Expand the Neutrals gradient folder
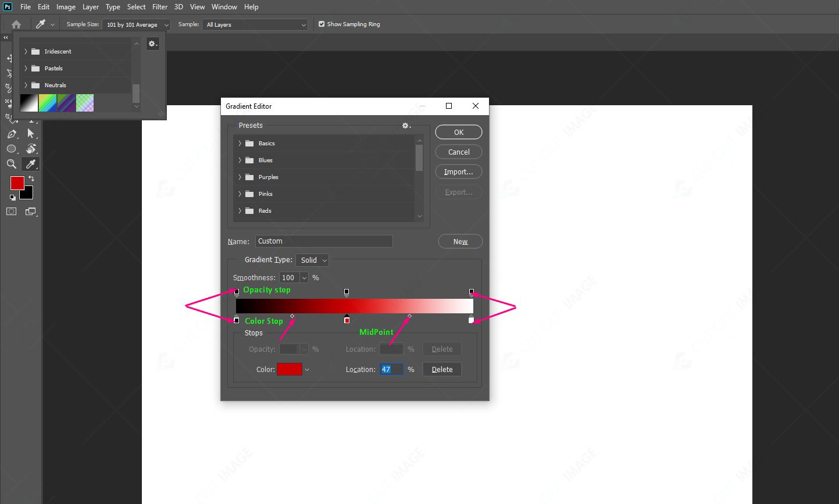The image size is (839, 504). click(x=26, y=85)
